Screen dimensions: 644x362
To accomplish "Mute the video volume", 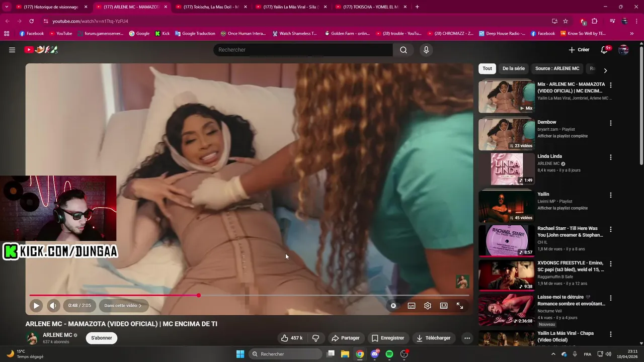I will click(53, 305).
